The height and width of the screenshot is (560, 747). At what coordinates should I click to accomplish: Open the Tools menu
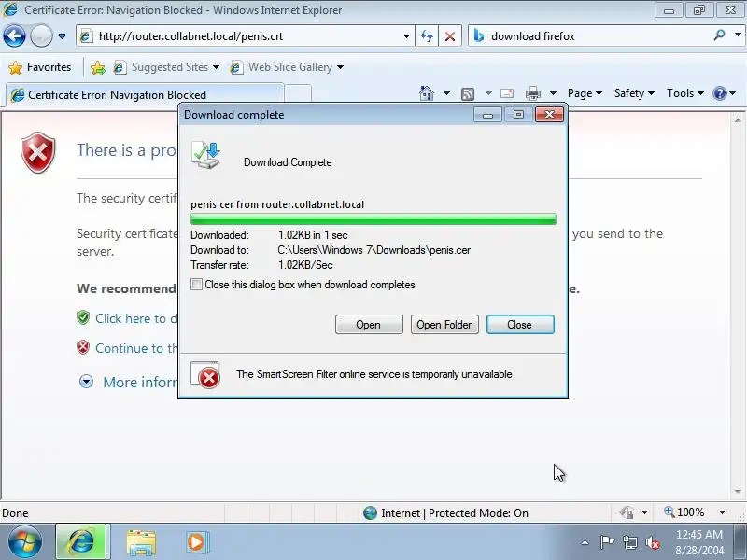coord(685,93)
